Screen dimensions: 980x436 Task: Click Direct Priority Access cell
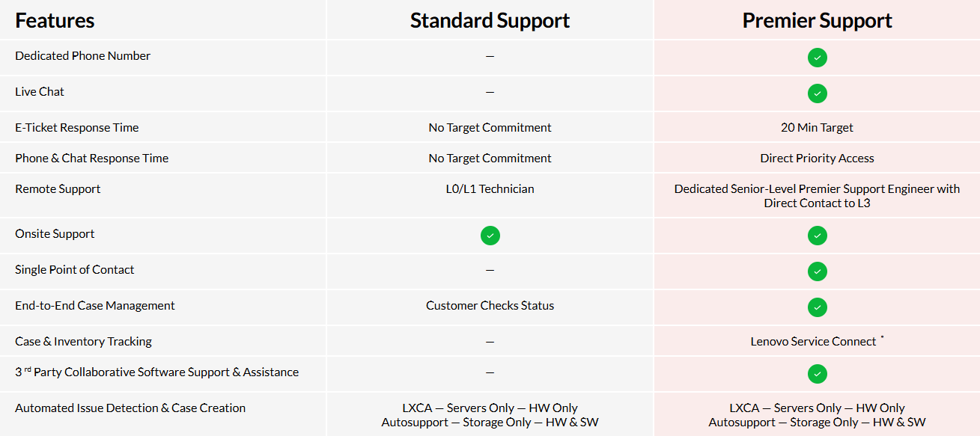click(x=817, y=159)
